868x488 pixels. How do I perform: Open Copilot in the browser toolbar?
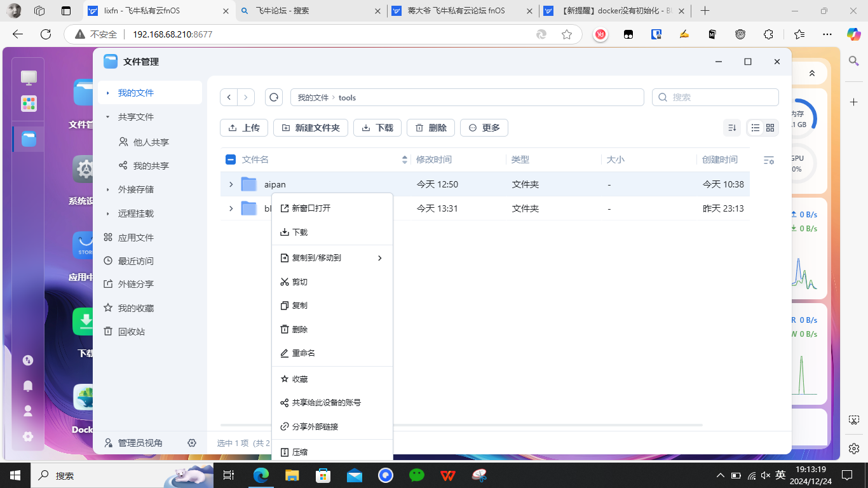pos(853,34)
